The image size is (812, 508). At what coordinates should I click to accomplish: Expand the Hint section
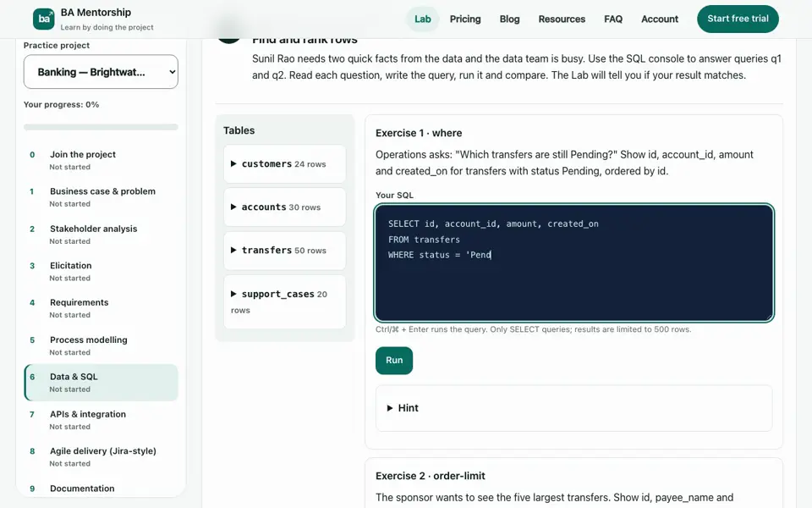tap(573, 408)
